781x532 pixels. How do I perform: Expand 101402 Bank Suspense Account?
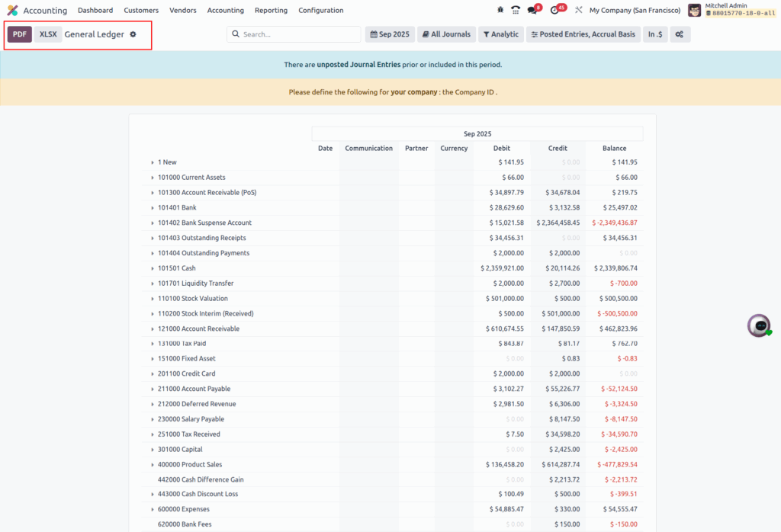click(x=153, y=223)
